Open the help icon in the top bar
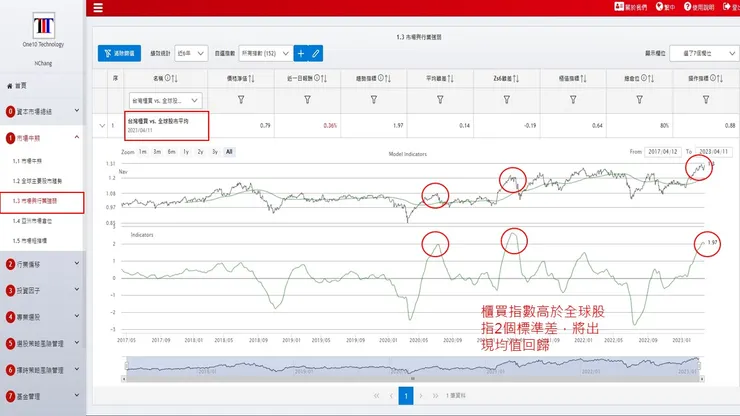740x416 pixels. coord(687,7)
